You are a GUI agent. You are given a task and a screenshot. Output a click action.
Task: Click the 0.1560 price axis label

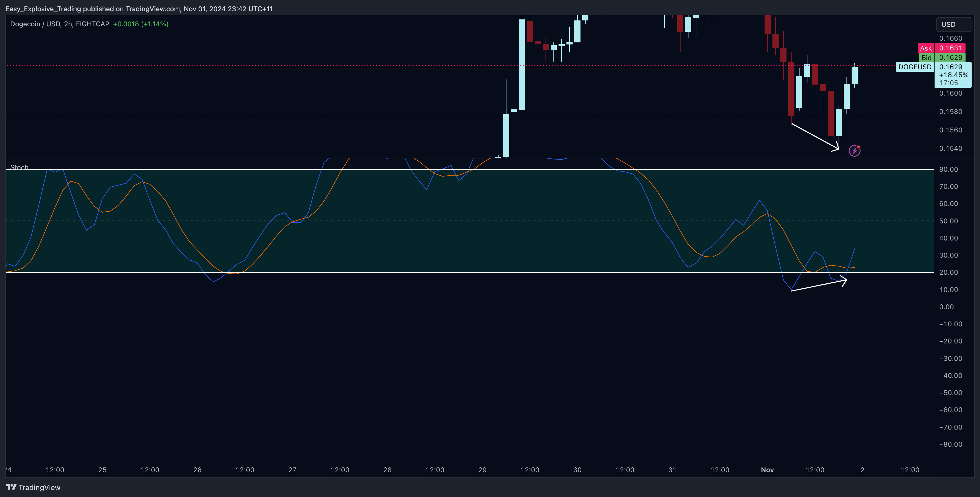(950, 130)
